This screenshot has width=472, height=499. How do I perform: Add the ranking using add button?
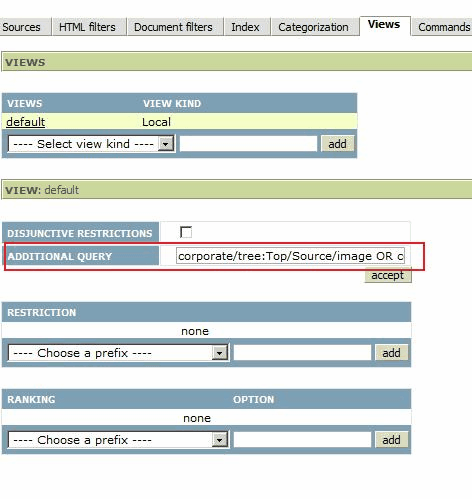click(x=391, y=440)
